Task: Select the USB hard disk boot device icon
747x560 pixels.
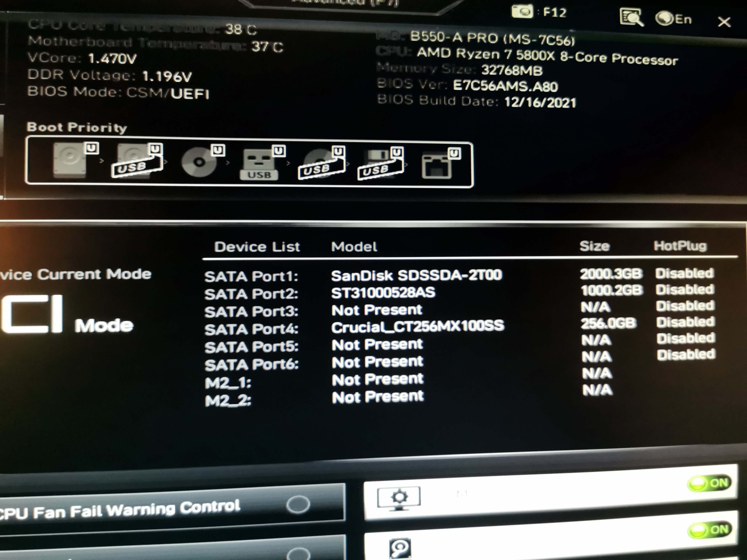Action: [x=137, y=161]
